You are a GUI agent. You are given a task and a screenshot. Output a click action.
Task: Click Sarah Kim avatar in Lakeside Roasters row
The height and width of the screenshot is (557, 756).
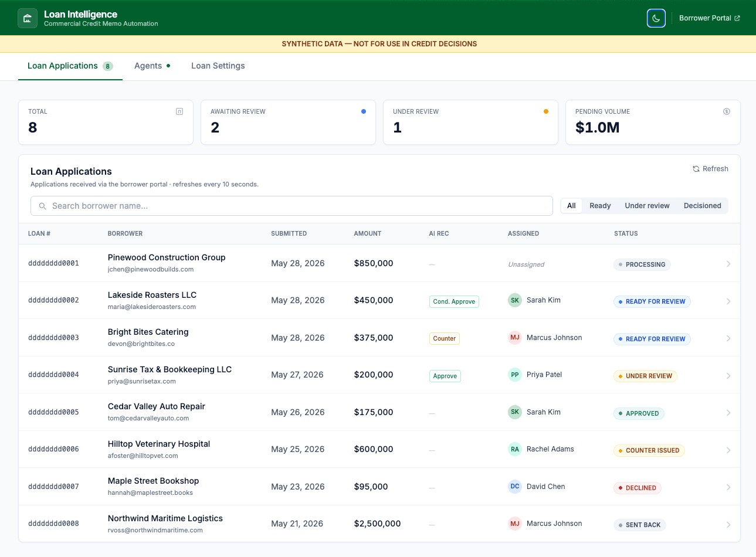coord(515,300)
